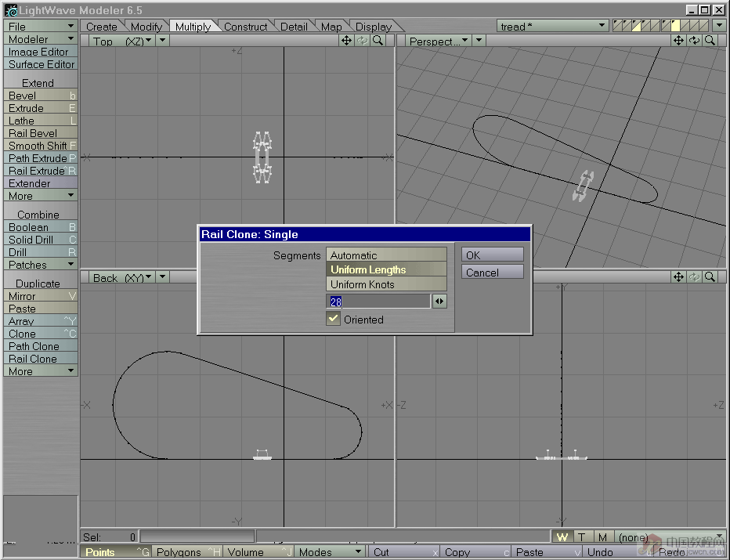Click the Boolean tool button
Screen dimensions: 730x560
click(x=41, y=227)
